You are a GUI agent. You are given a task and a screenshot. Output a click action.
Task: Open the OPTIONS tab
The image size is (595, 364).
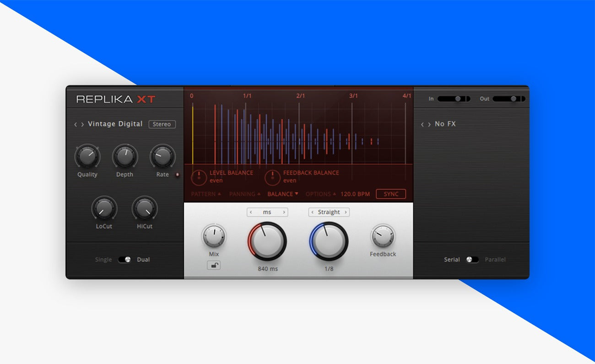(x=321, y=194)
